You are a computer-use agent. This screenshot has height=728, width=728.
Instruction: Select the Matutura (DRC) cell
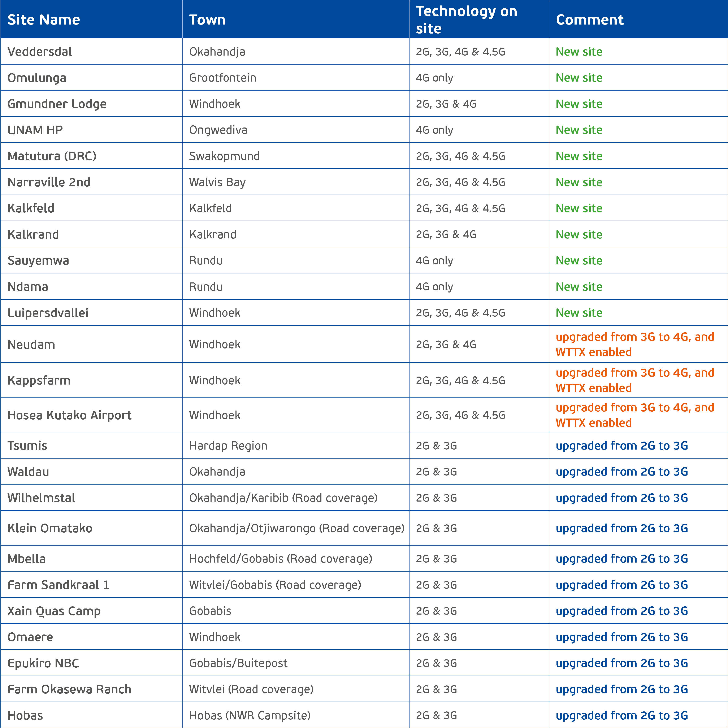coord(52,156)
